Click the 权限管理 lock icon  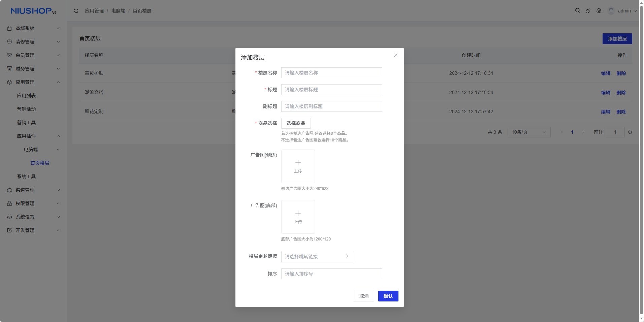coord(9,203)
